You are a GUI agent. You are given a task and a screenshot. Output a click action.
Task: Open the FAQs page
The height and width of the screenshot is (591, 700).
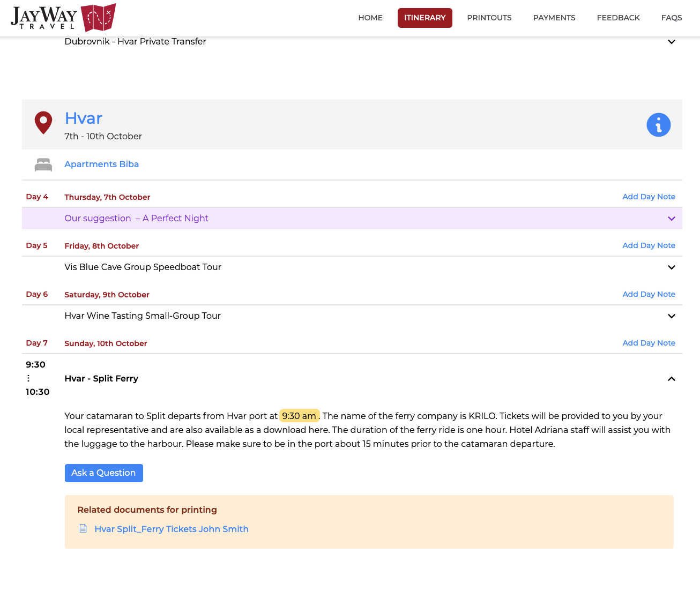672,18
